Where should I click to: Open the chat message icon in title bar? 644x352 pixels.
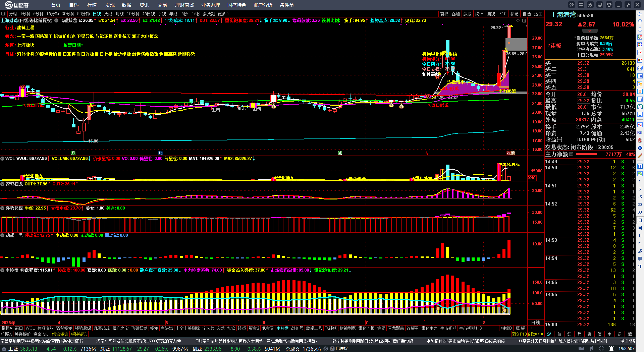point(572,5)
